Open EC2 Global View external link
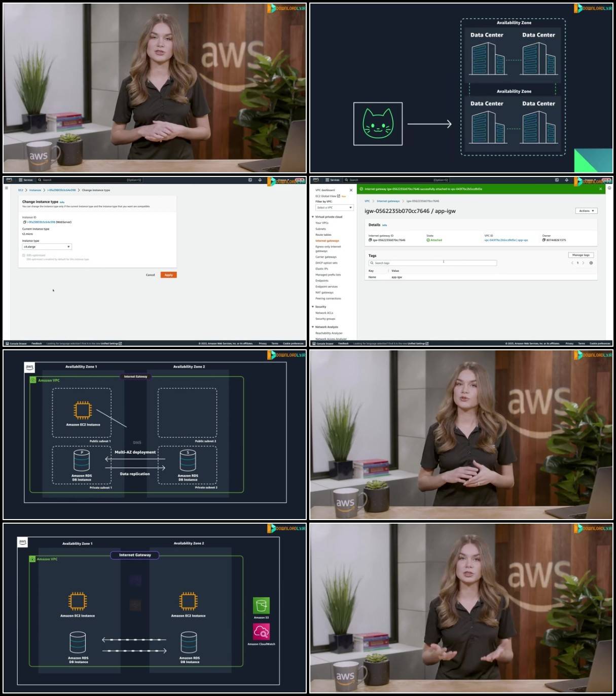The width and height of the screenshot is (616, 696). pyautogui.click(x=328, y=196)
